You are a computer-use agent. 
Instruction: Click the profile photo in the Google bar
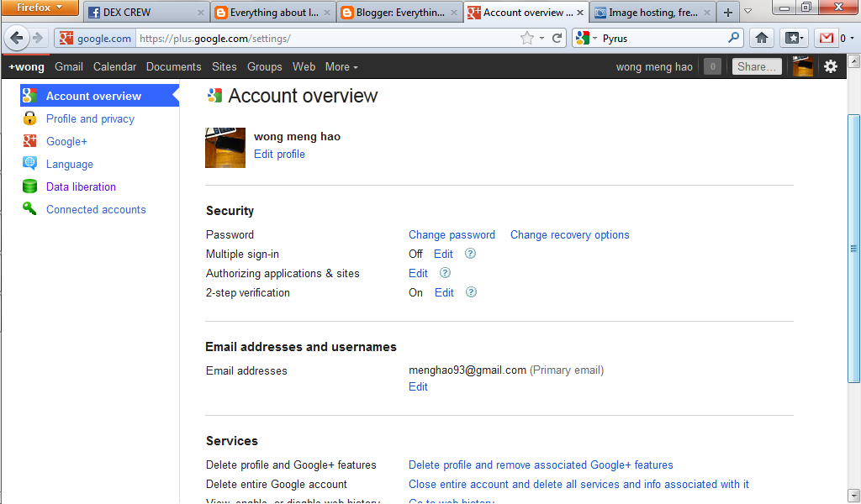coord(803,66)
